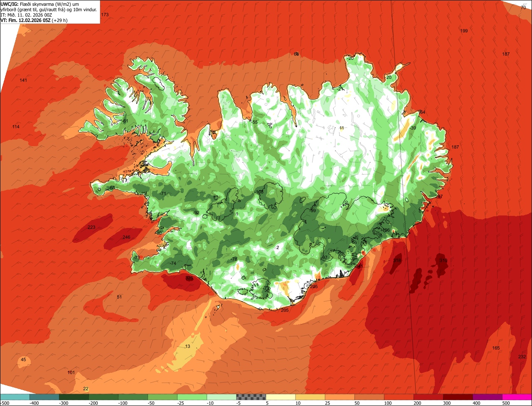Click the '-74' value on the Reykjanes peninsula
The height and width of the screenshot is (406, 532).
click(x=173, y=263)
